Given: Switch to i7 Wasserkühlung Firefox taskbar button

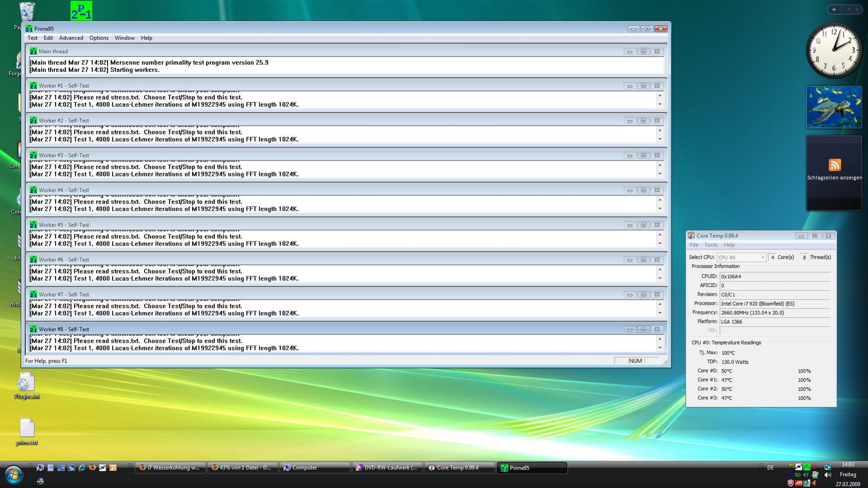Looking at the screenshot, I should [x=171, y=468].
